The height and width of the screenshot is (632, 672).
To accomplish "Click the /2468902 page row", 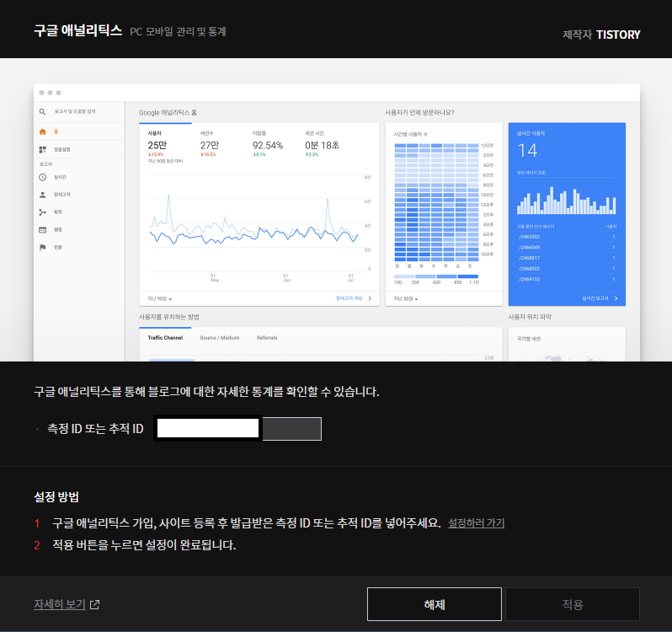I will (567, 269).
